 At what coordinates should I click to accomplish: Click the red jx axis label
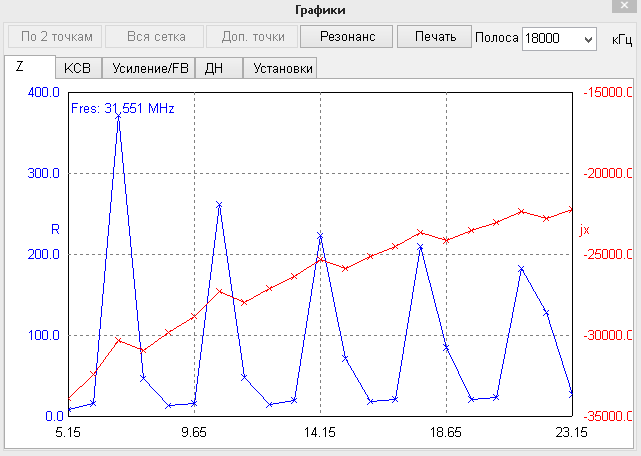tap(584, 229)
